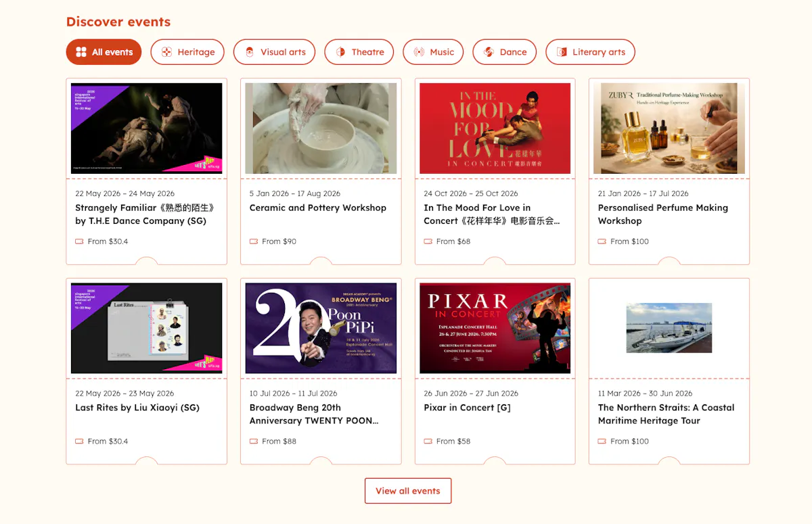This screenshot has width=812, height=524.
Task: Filter events by Visual arts
Action: (x=274, y=52)
